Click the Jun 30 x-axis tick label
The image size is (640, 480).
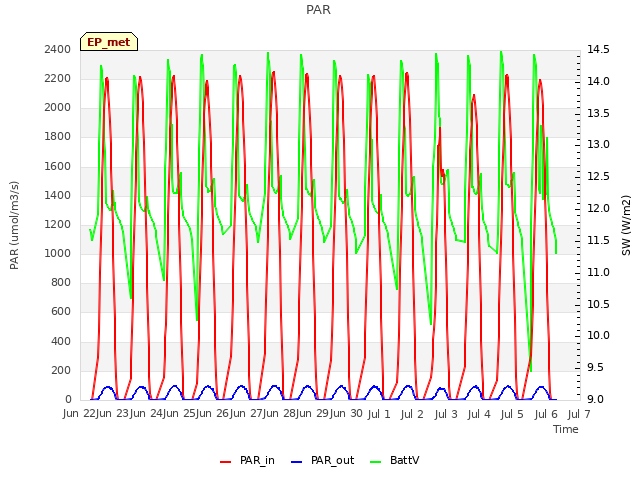pyautogui.click(x=346, y=413)
